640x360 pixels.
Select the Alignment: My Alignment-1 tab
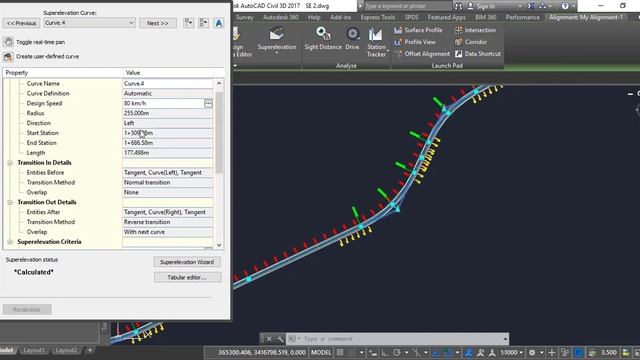[586, 18]
